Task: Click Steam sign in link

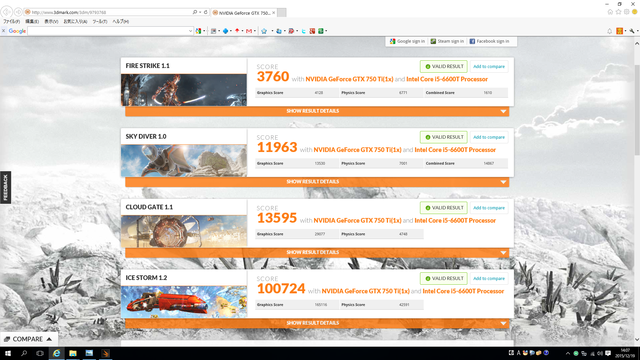Action: tap(447, 41)
